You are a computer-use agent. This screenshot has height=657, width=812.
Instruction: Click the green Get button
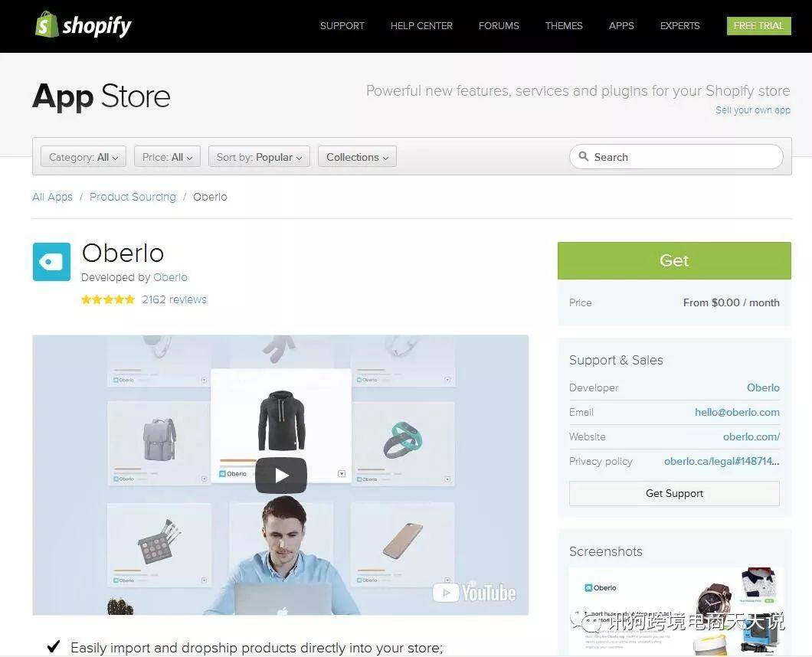pyautogui.click(x=674, y=260)
